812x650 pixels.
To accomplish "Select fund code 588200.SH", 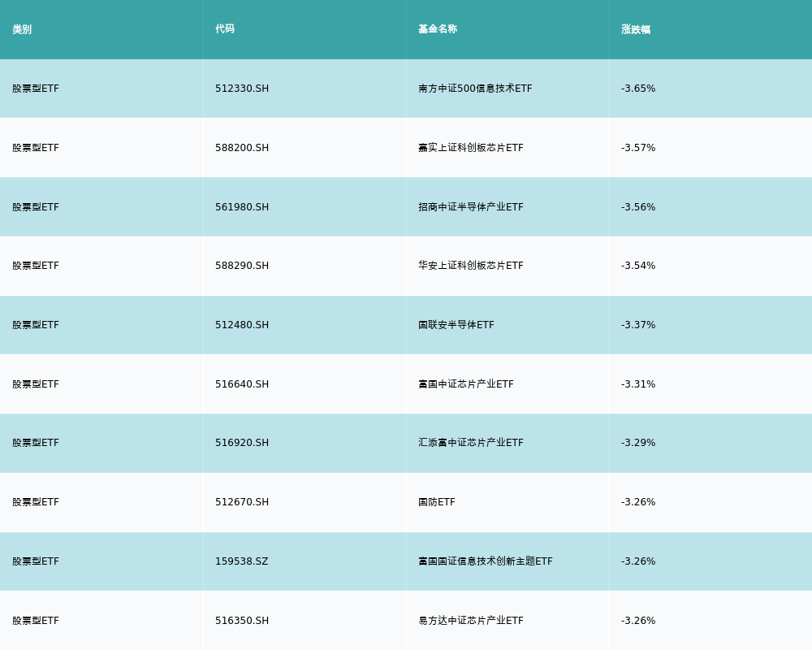I will point(242,148).
